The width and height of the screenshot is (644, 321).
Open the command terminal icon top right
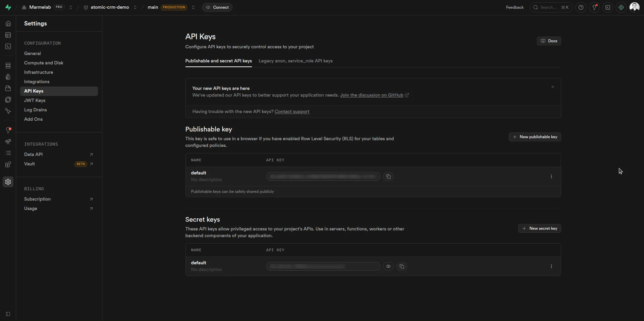point(608,7)
